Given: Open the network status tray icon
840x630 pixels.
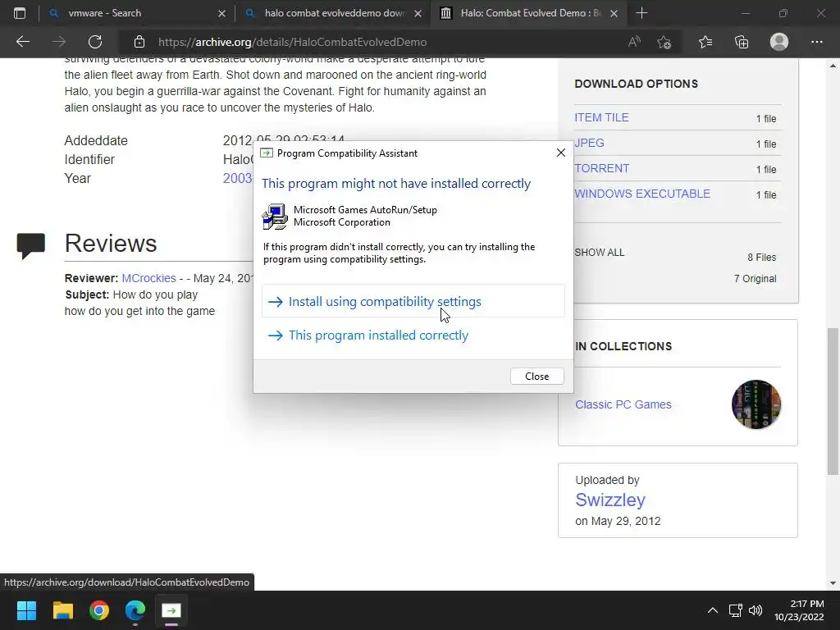Looking at the screenshot, I should click(736, 610).
